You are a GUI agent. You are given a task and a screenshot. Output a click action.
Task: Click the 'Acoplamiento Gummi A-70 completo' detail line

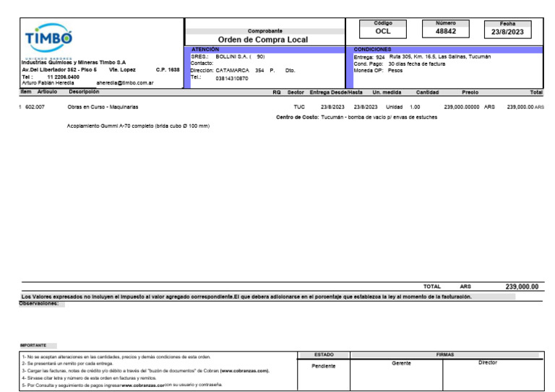(138, 126)
